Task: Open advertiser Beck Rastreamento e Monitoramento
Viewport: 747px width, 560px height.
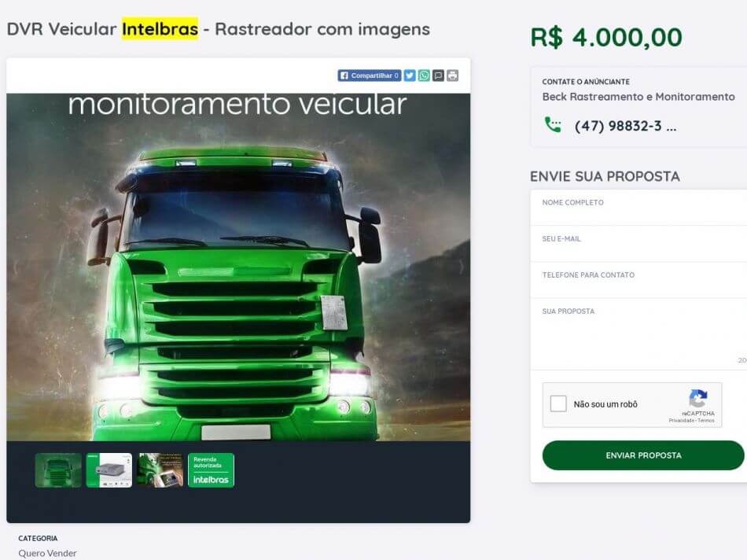Action: [638, 97]
